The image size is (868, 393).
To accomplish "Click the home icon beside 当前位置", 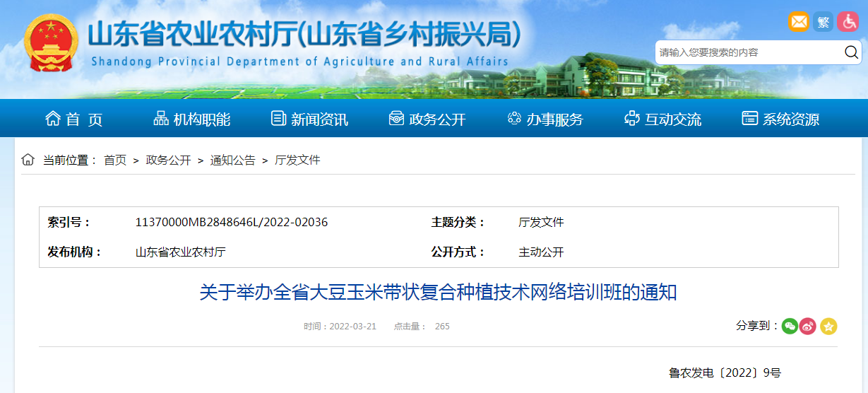I will [x=28, y=160].
